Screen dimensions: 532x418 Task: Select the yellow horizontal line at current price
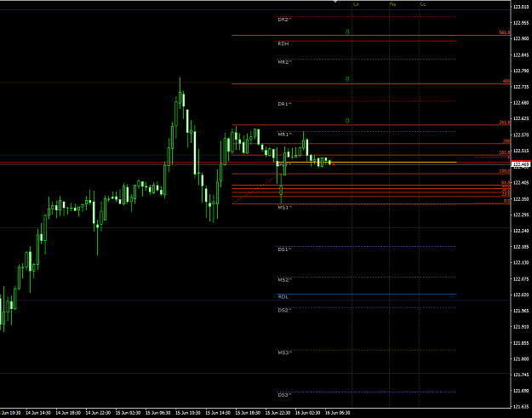tap(367, 163)
